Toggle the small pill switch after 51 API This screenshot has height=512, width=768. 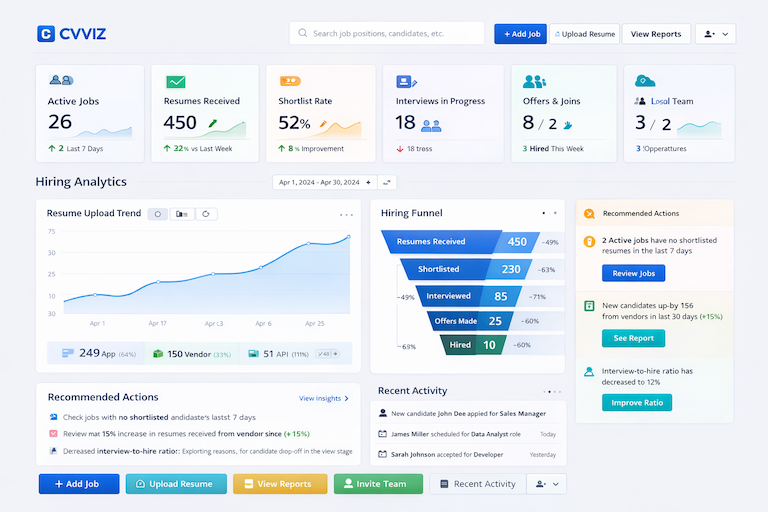point(328,354)
